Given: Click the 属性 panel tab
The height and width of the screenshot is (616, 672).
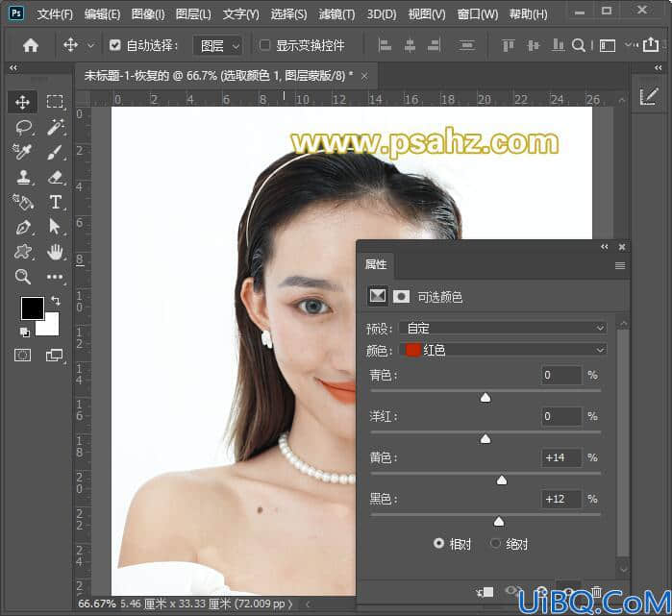Looking at the screenshot, I should click(376, 264).
